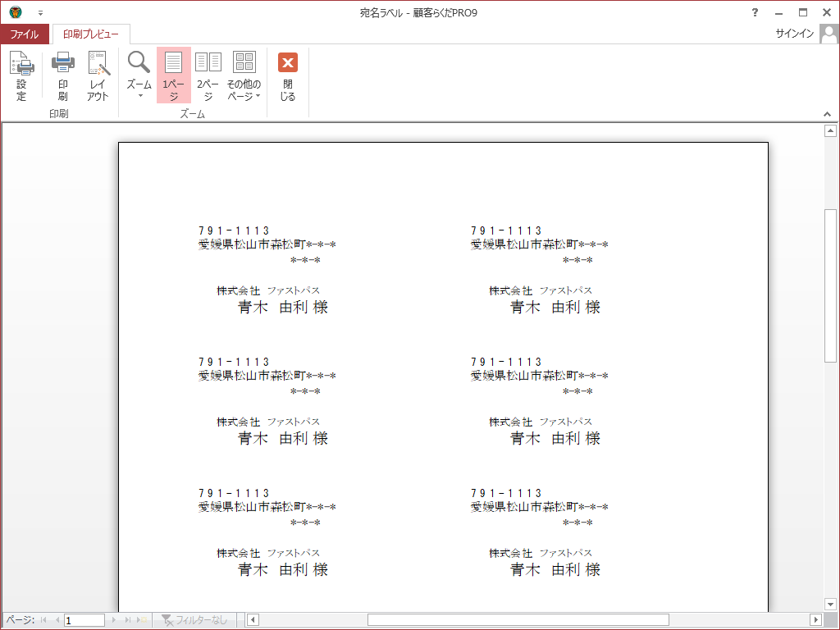Select the 印刷プレビュー ribbon tab
The image size is (840, 630).
(x=91, y=34)
